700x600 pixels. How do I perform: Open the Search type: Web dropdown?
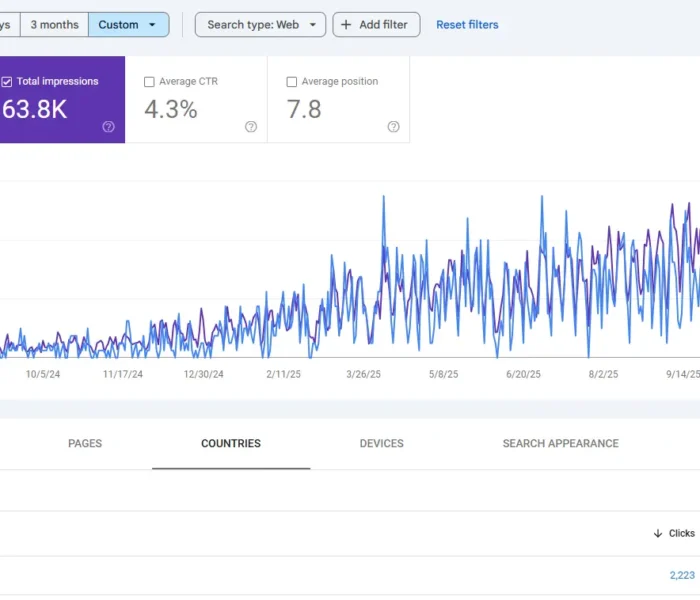[x=260, y=25]
